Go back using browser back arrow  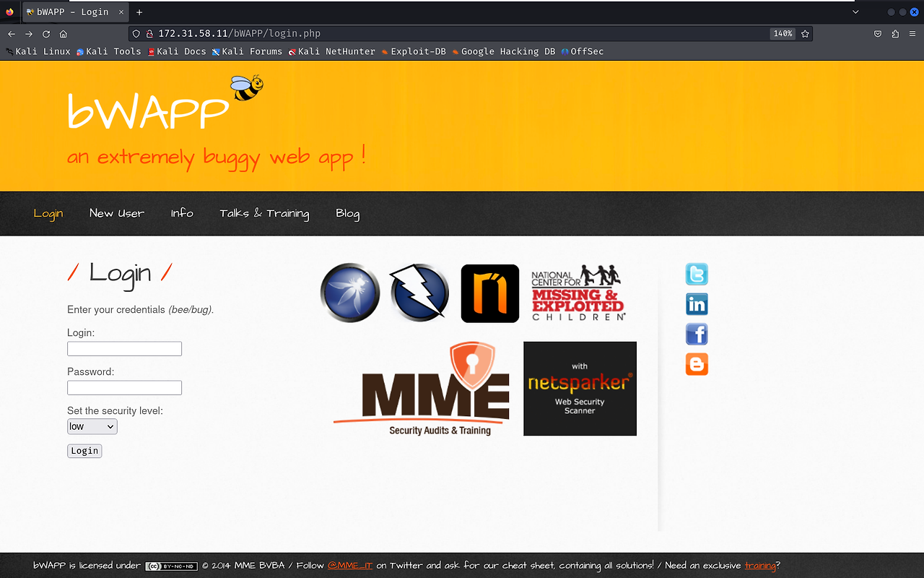click(11, 34)
